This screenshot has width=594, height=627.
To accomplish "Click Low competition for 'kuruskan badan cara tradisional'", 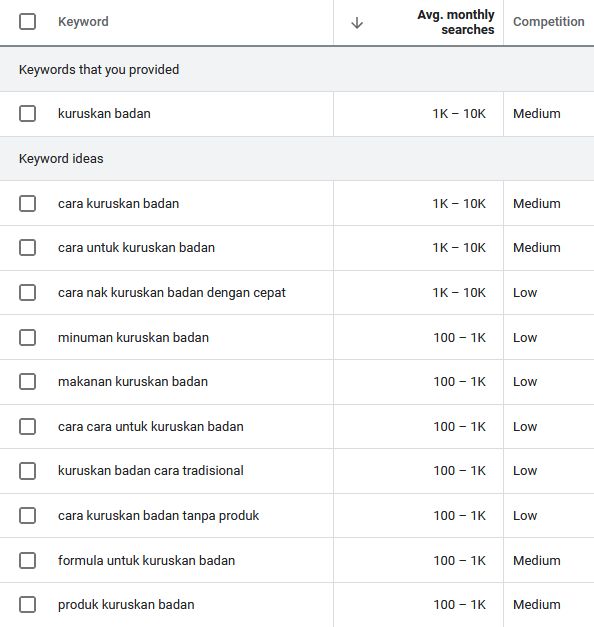I will (x=525, y=471).
